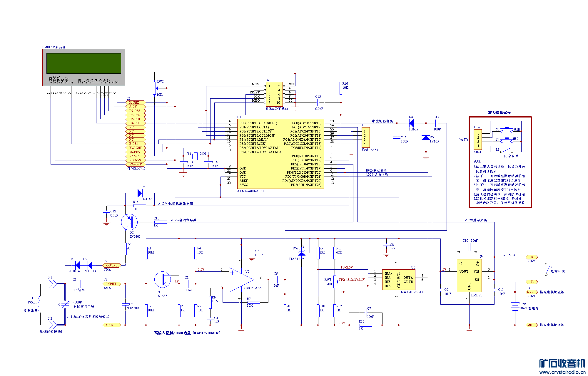The height and width of the screenshot is (376, 588).
Task: Click the J7 pin header block
Action: coord(365,137)
